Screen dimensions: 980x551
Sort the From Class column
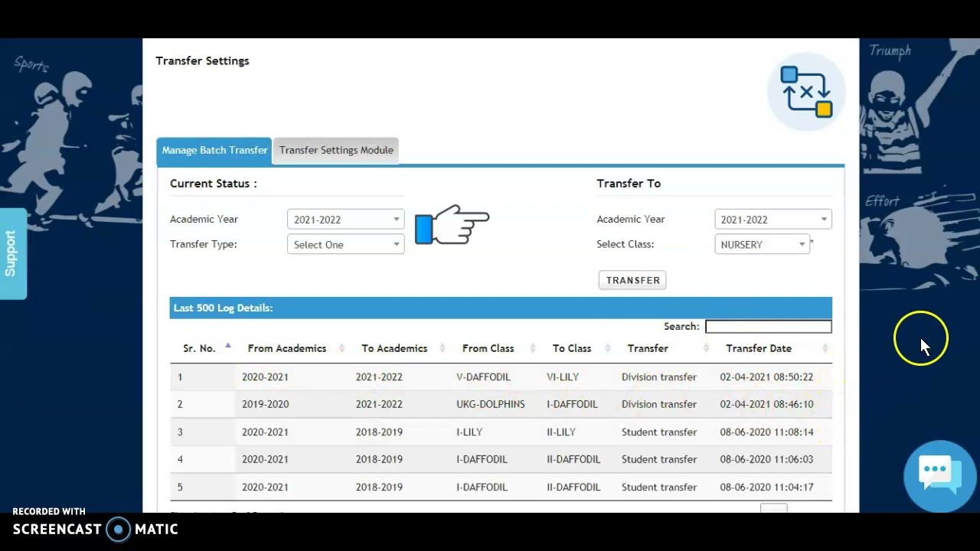[533, 348]
